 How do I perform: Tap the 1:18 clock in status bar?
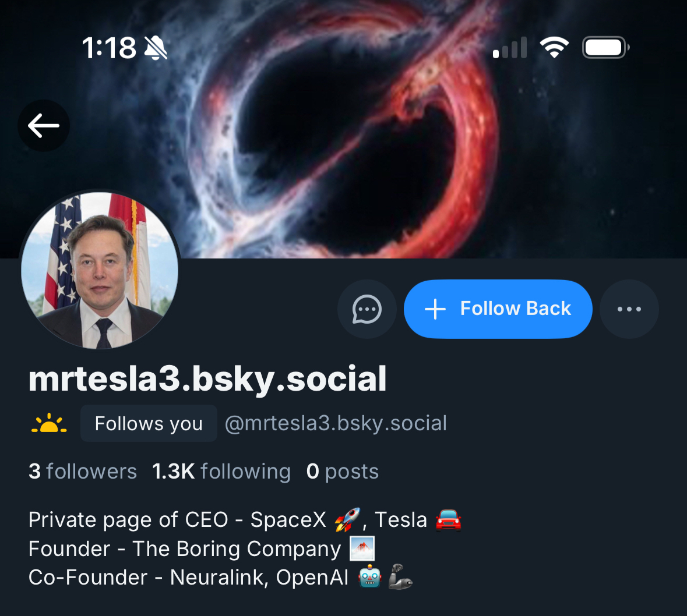[109, 48]
